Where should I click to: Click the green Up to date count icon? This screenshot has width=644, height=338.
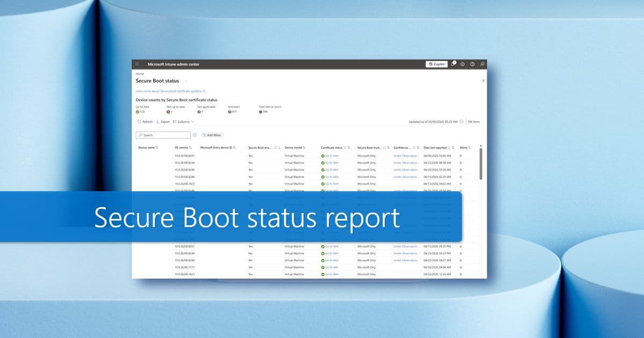click(x=138, y=112)
